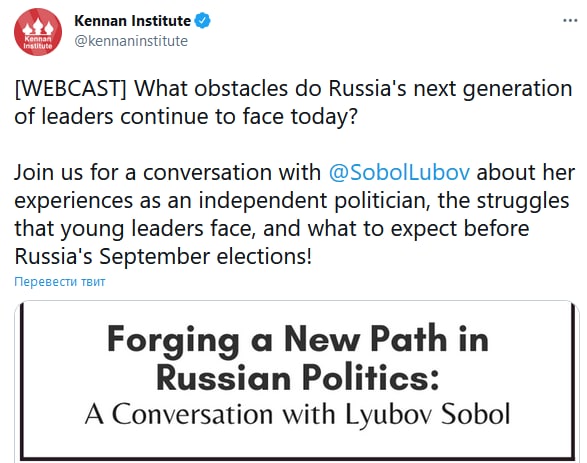Click the white church domes in logo
The width and height of the screenshot is (587, 463).
38,27
